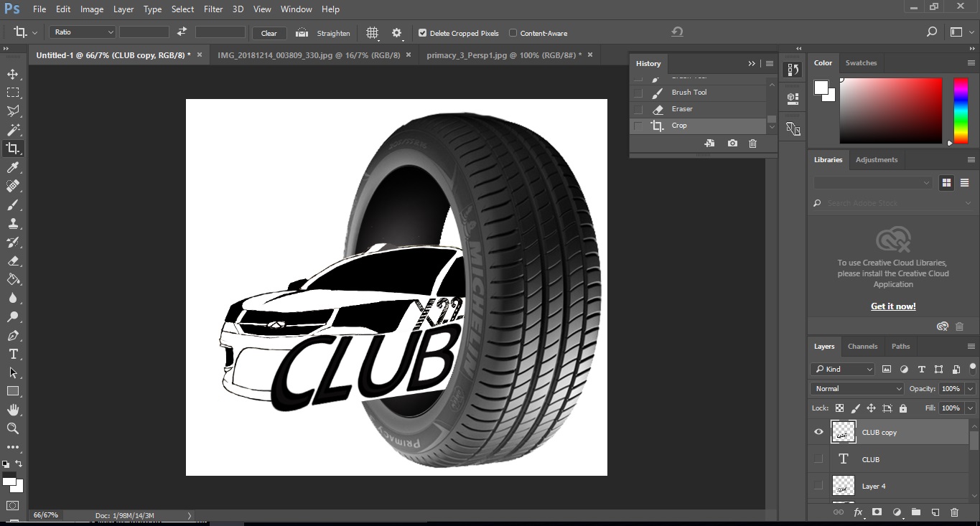Screen dimensions: 980x526
Task: Select the Rectangular Marquee tool
Action: pyautogui.click(x=13, y=93)
